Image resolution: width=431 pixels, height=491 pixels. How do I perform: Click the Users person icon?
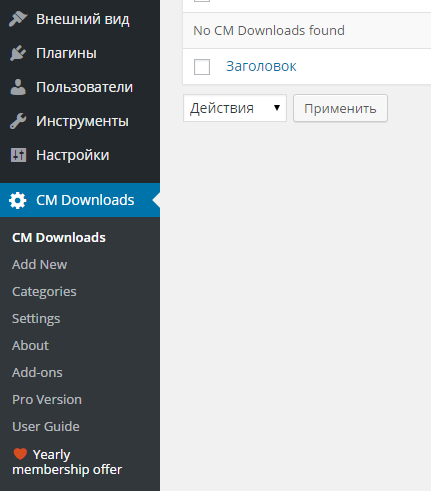(18, 87)
